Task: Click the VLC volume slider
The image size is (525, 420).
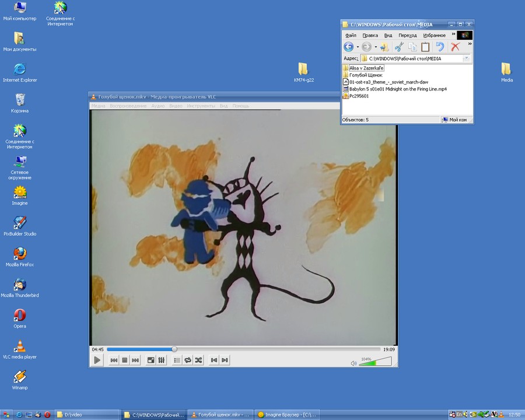Action: 376,362
